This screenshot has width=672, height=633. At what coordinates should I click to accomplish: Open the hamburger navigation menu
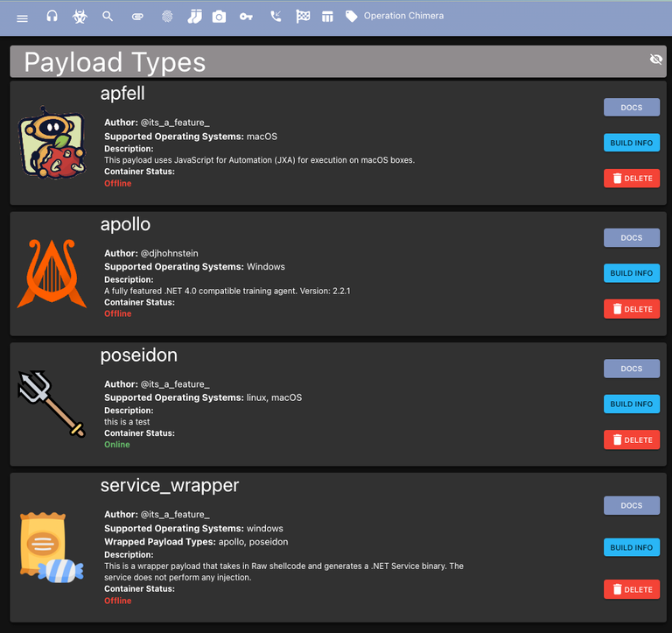click(x=22, y=18)
